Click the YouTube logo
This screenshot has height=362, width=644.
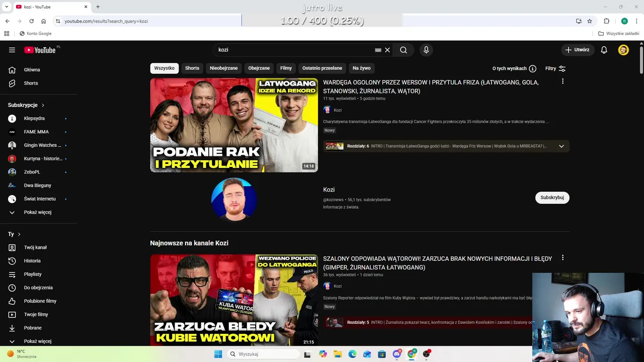pyautogui.click(x=40, y=50)
